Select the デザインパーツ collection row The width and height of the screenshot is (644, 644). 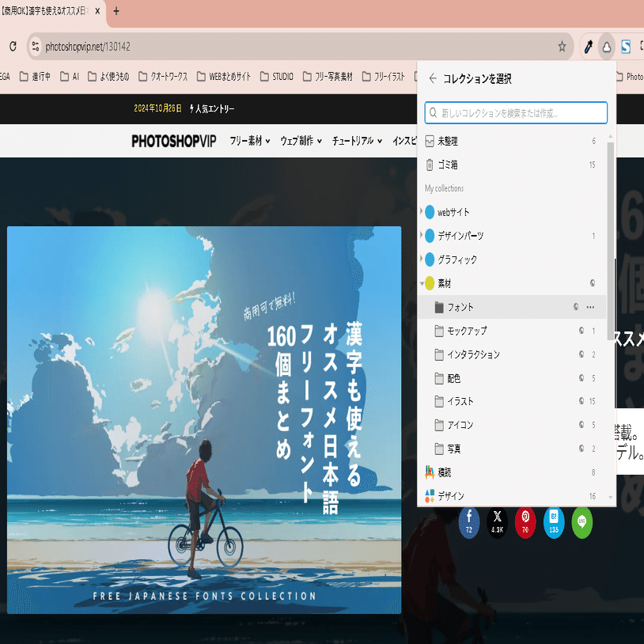click(x=512, y=236)
